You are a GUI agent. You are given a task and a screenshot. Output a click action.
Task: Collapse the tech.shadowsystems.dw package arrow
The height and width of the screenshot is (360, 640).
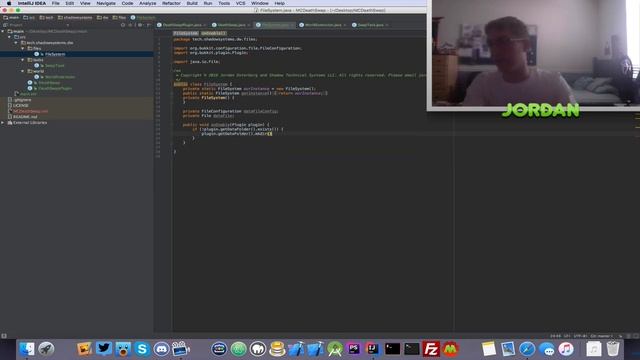(x=16, y=42)
